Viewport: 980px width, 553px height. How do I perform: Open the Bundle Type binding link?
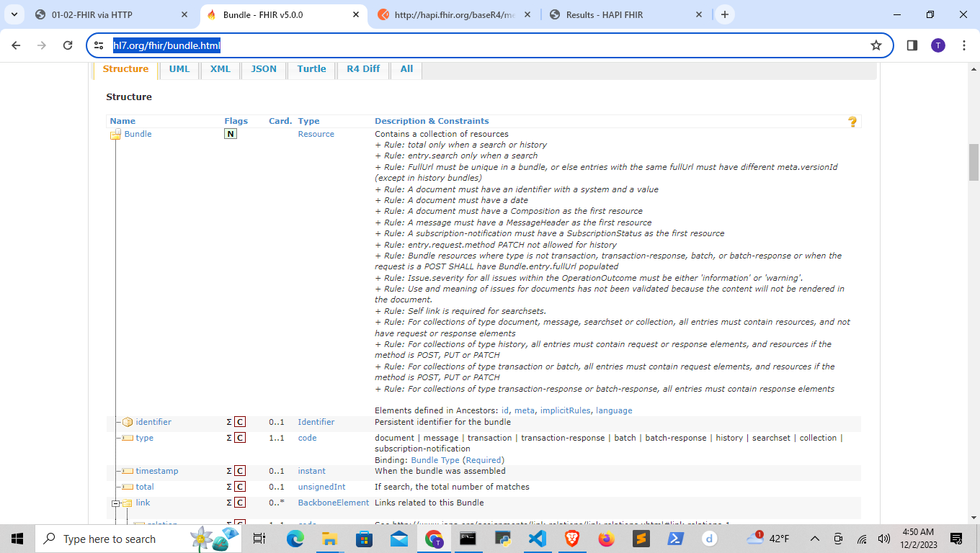click(435, 460)
